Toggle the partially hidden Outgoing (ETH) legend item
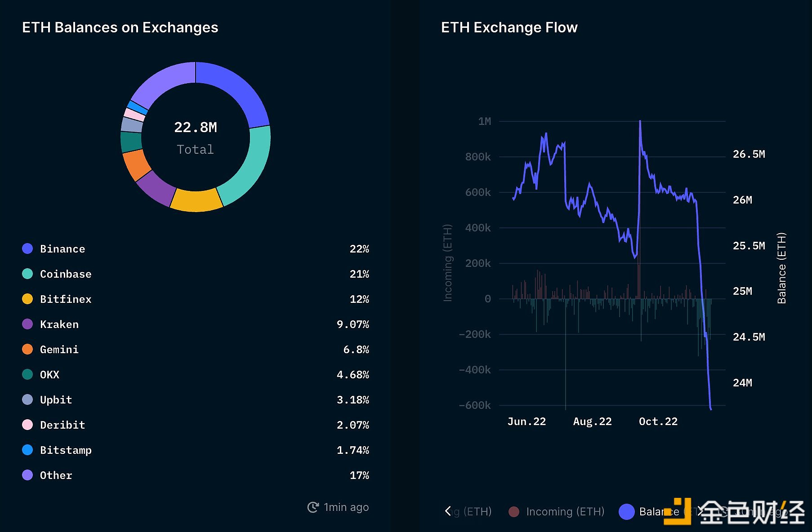Screen dimensions: 812x532 click(471, 512)
